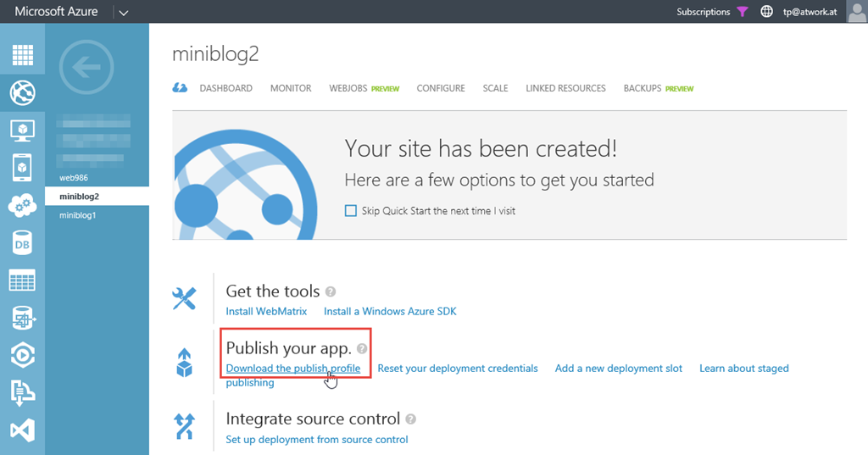Open the Quick Start cloud lightning icon
868x455 pixels.
180,88
